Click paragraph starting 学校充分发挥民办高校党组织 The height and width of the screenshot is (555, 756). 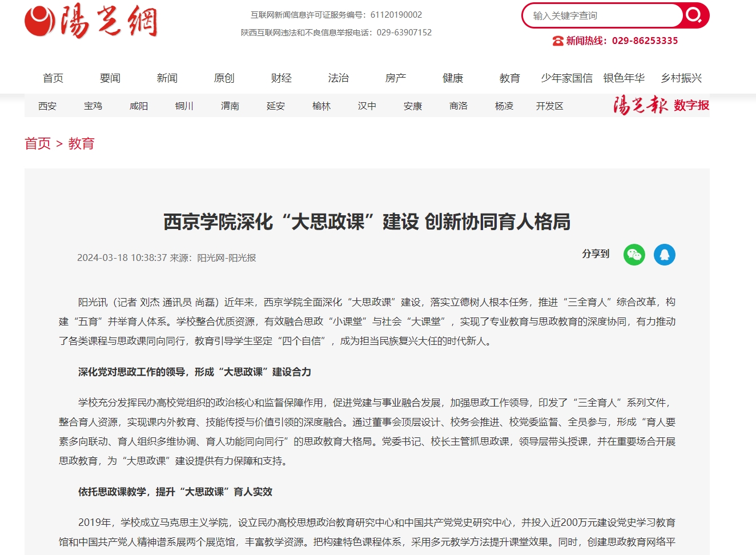coord(367,432)
